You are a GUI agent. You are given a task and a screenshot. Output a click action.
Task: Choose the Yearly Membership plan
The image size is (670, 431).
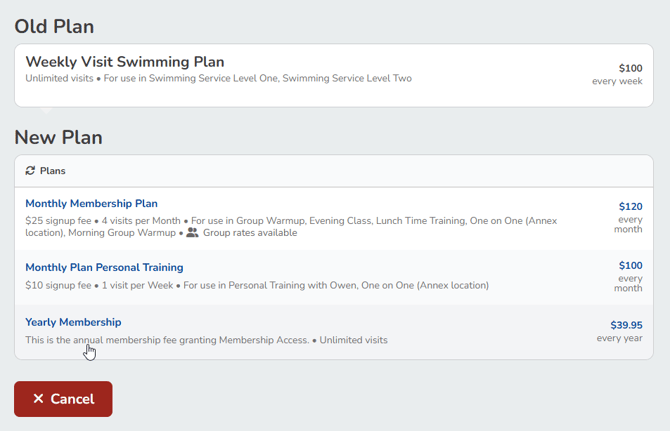[x=73, y=322]
